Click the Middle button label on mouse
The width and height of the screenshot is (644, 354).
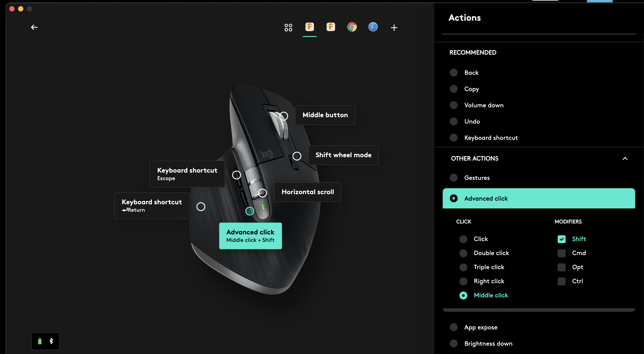click(324, 115)
